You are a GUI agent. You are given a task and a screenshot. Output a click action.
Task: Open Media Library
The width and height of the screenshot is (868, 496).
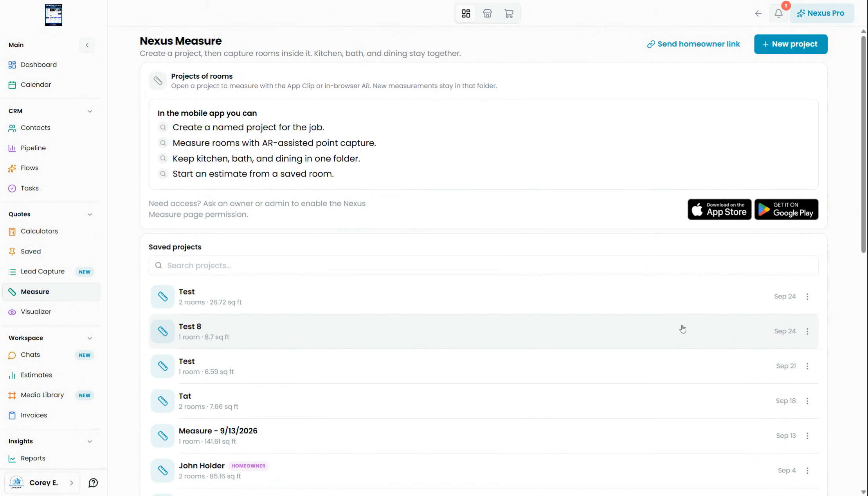point(51,395)
